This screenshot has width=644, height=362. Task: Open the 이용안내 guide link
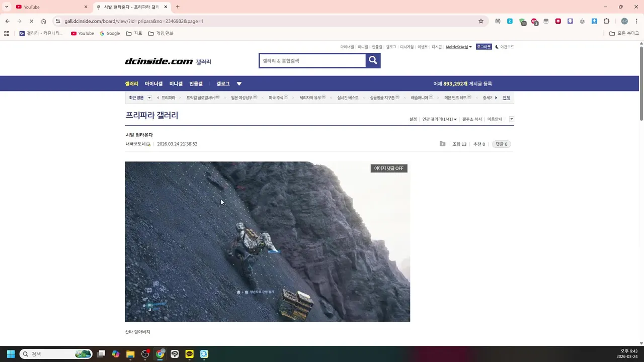[495, 119]
